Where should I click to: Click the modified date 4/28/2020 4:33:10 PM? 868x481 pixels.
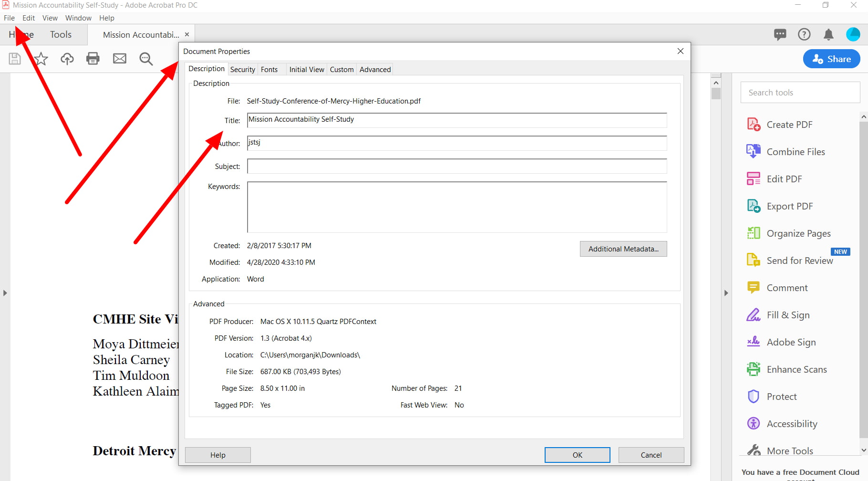tap(281, 262)
